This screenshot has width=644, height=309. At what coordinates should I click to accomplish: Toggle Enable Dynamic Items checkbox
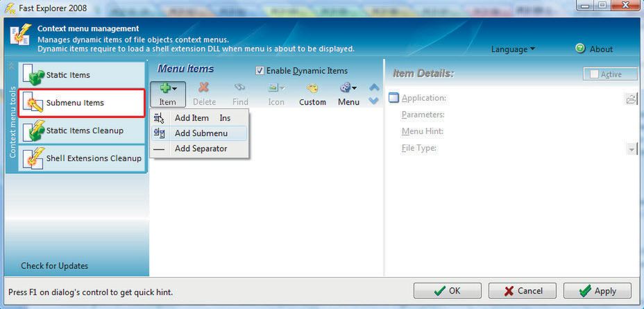(x=260, y=71)
